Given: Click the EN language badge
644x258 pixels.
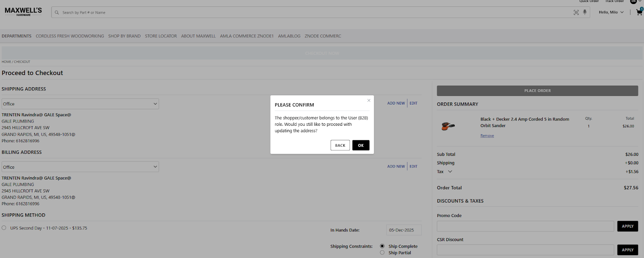Looking at the screenshot, I should pos(633,2).
